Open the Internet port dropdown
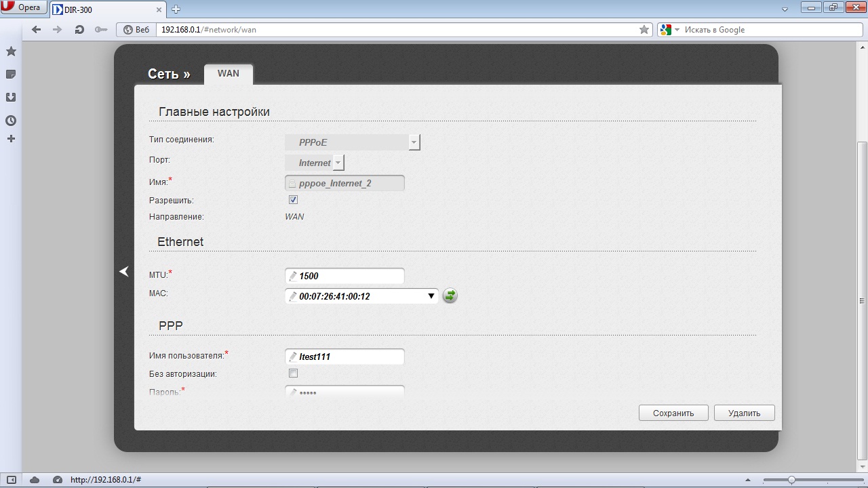 (x=315, y=163)
